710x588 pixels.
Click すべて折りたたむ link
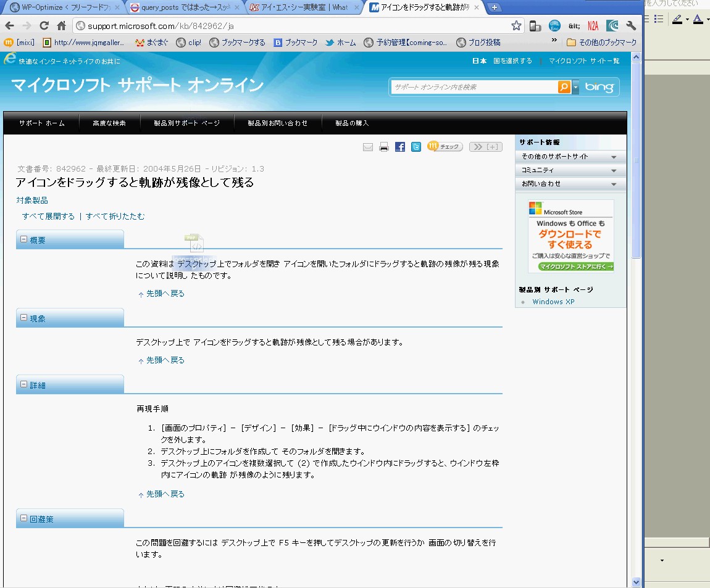[x=115, y=217]
